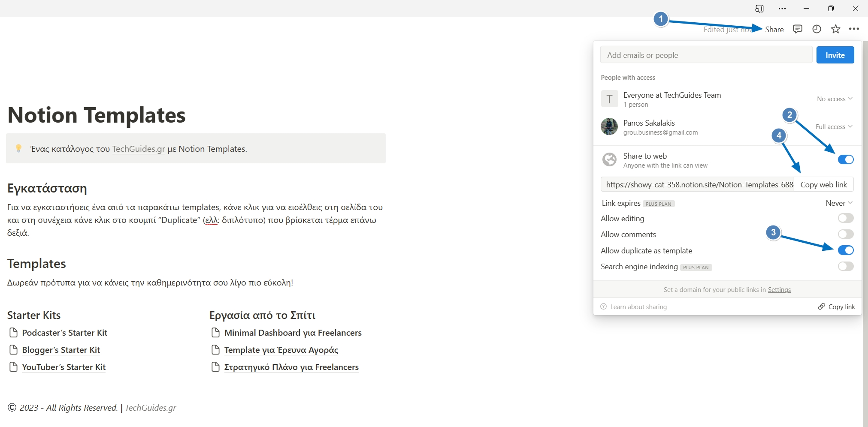Expand the Link expires Never dropdown
This screenshot has width=868, height=427.
(839, 203)
